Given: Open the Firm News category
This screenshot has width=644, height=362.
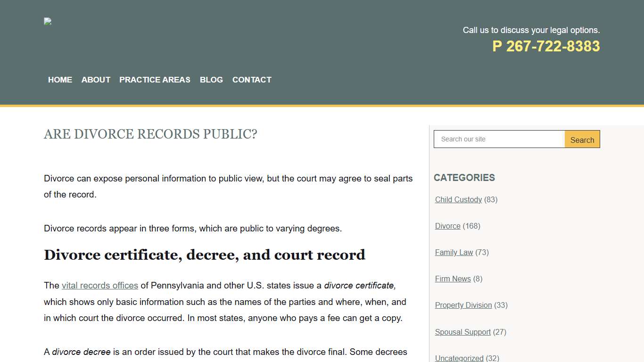Looking at the screenshot, I should [x=453, y=279].
